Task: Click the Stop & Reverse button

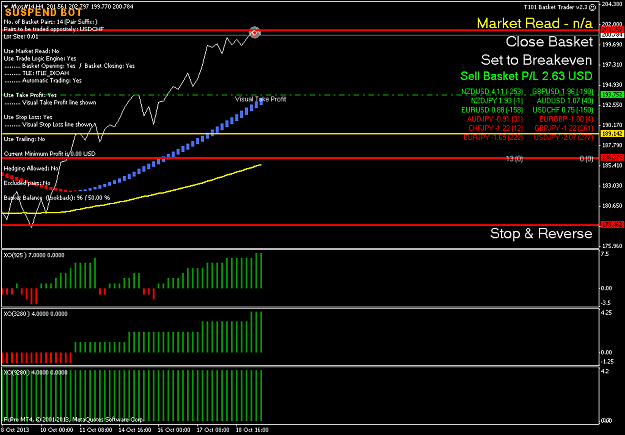Action: [x=541, y=233]
